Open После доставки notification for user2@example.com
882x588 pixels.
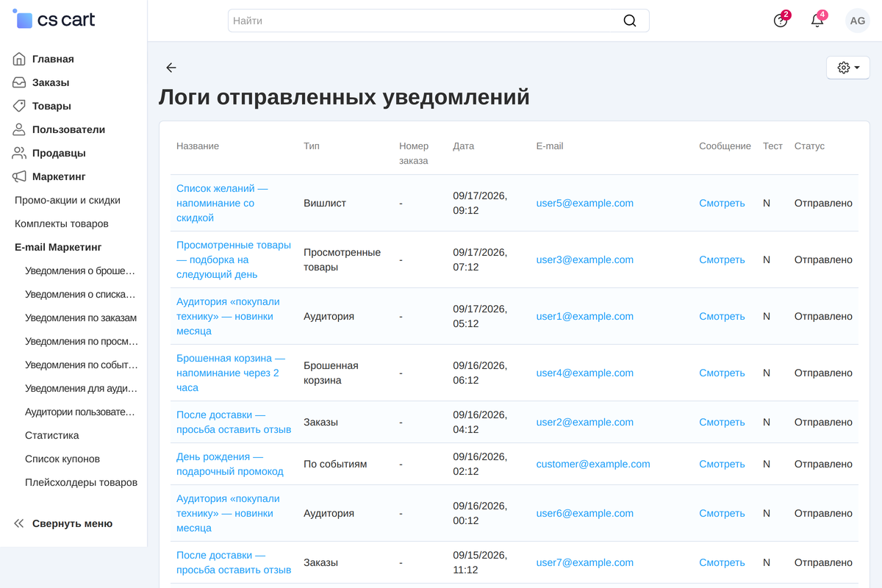click(234, 422)
